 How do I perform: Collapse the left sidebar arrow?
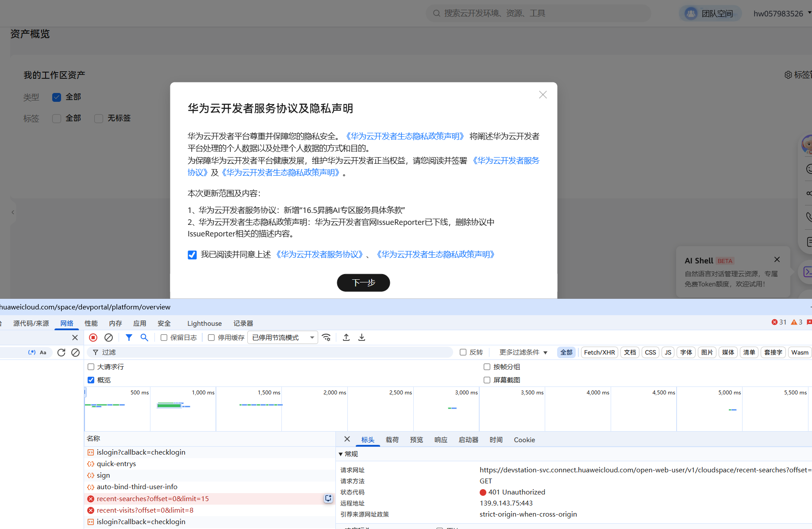[13, 212]
